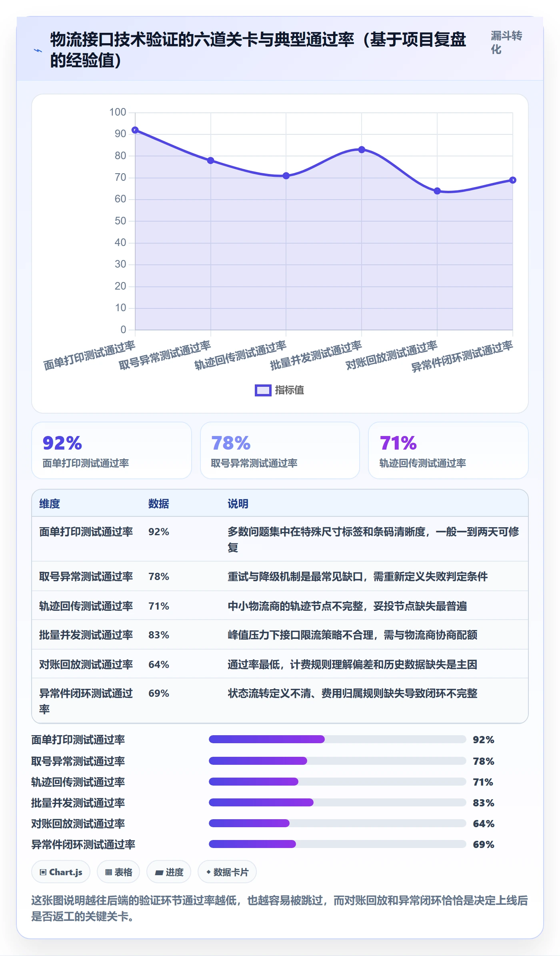This screenshot has height=956, width=560.
Task: Click the 数据卡片 chip's diamond icon
Action: [208, 872]
